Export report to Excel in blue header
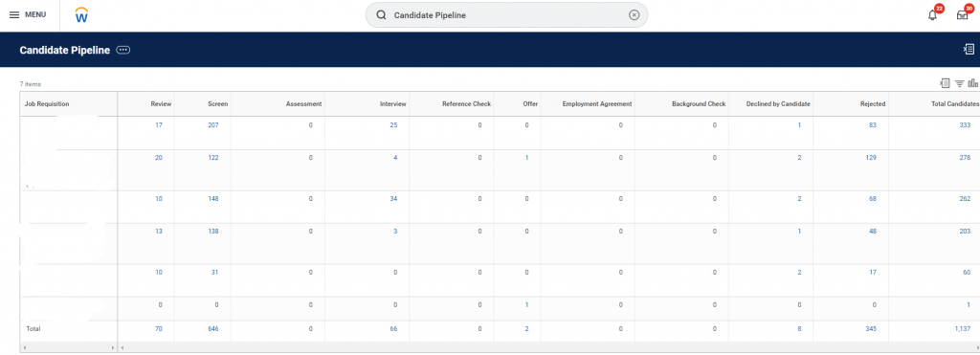This screenshot has width=980, height=355. click(x=969, y=50)
